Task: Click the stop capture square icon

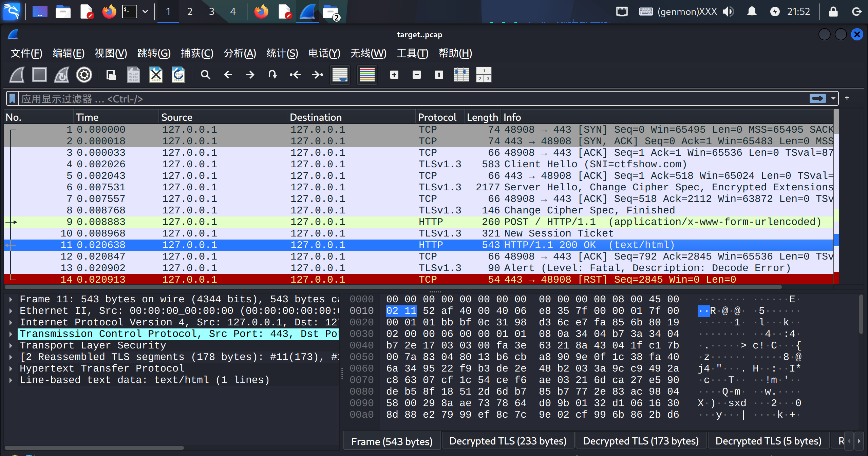Action: point(39,75)
